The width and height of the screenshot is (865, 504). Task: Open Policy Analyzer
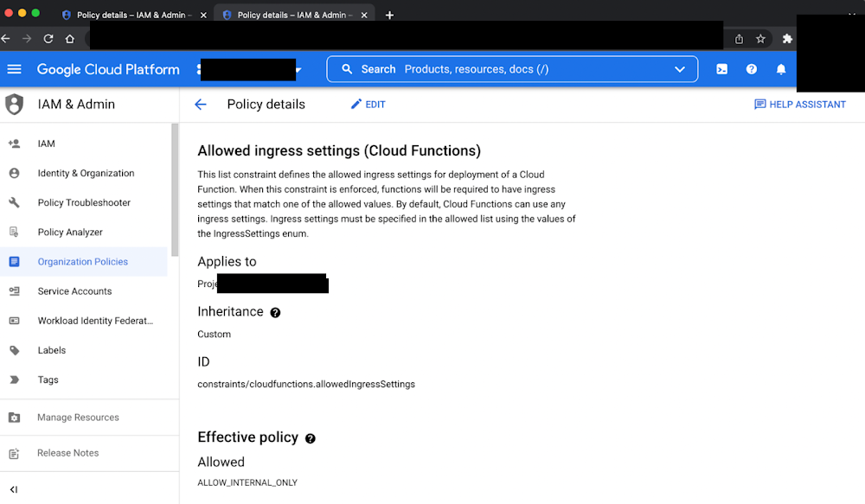pos(84,233)
